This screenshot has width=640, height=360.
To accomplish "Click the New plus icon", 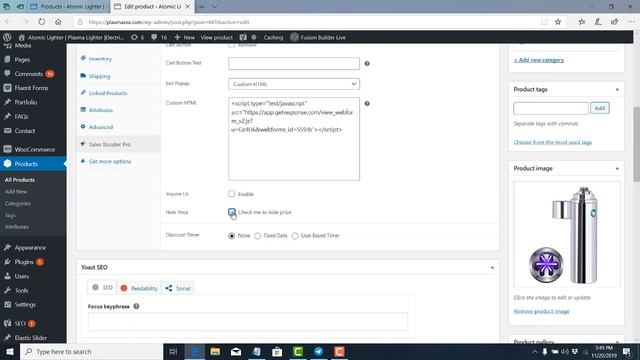I will click(x=177, y=37).
